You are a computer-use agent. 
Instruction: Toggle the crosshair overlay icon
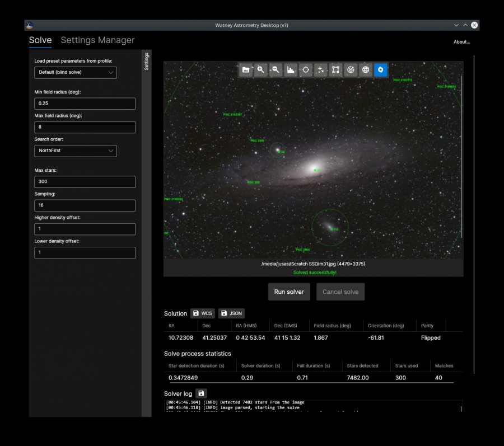coord(306,70)
